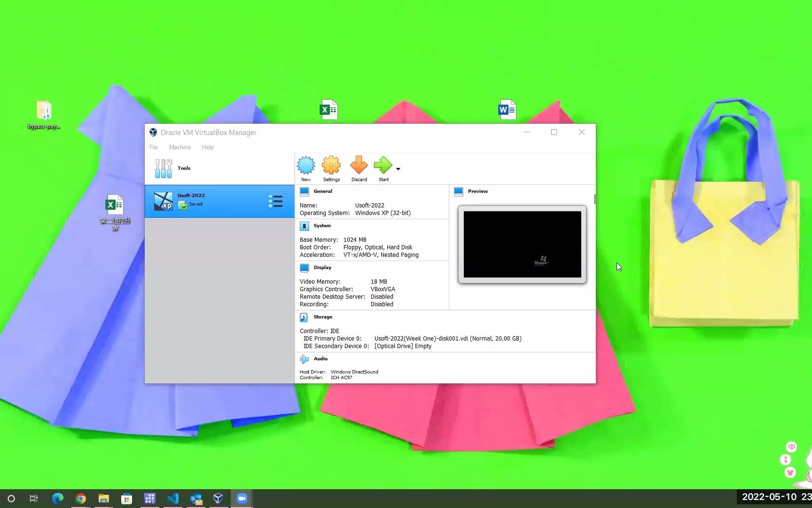Maximize the VirtualBox Manager window
812x508 pixels.
[554, 133]
